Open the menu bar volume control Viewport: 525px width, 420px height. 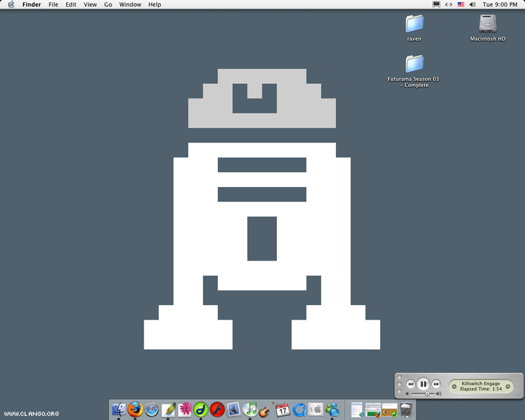click(472, 5)
